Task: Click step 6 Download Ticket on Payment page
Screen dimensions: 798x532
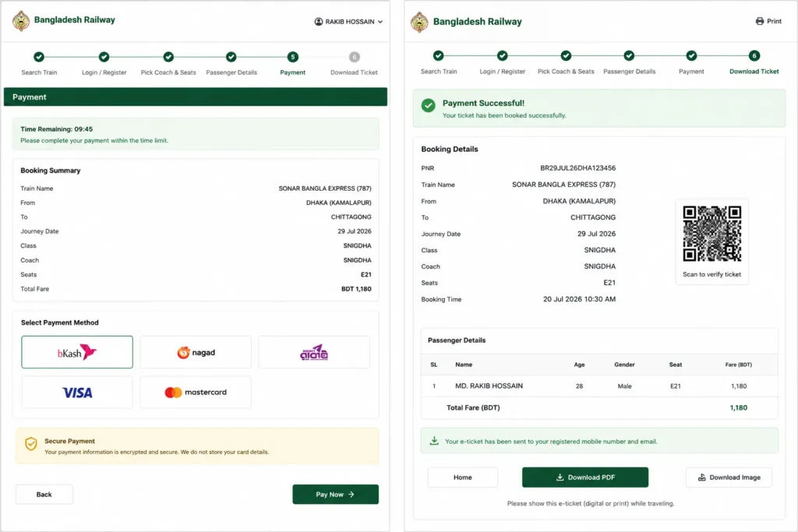Action: click(x=355, y=63)
